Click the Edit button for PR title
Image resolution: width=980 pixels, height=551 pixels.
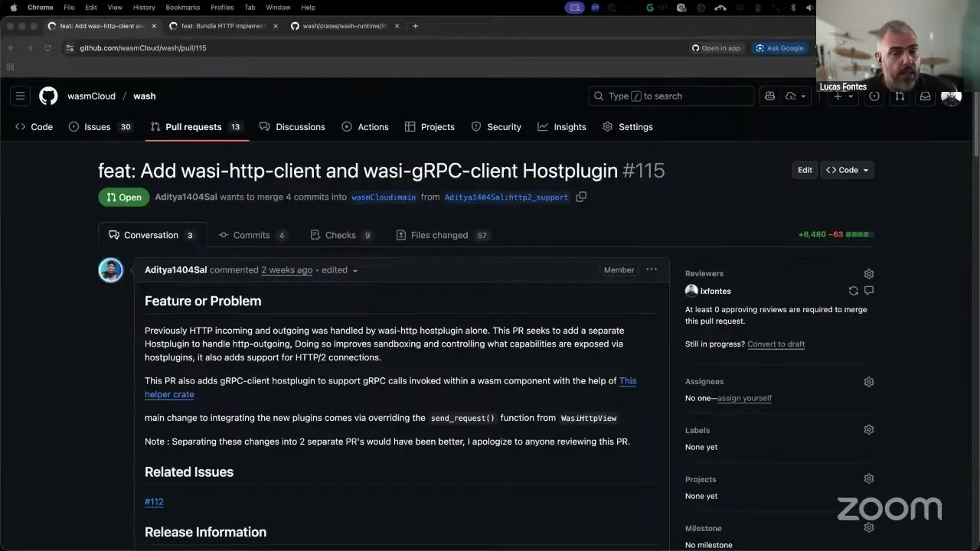[x=805, y=170]
